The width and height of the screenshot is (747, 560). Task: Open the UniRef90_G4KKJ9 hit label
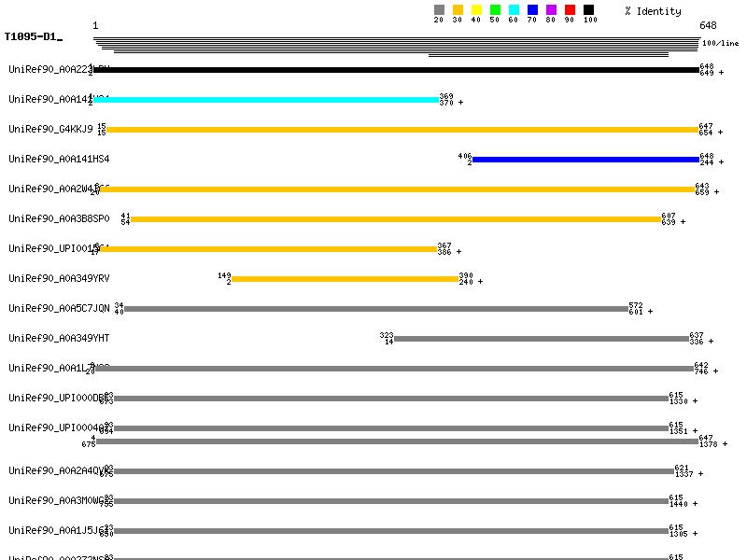point(50,129)
